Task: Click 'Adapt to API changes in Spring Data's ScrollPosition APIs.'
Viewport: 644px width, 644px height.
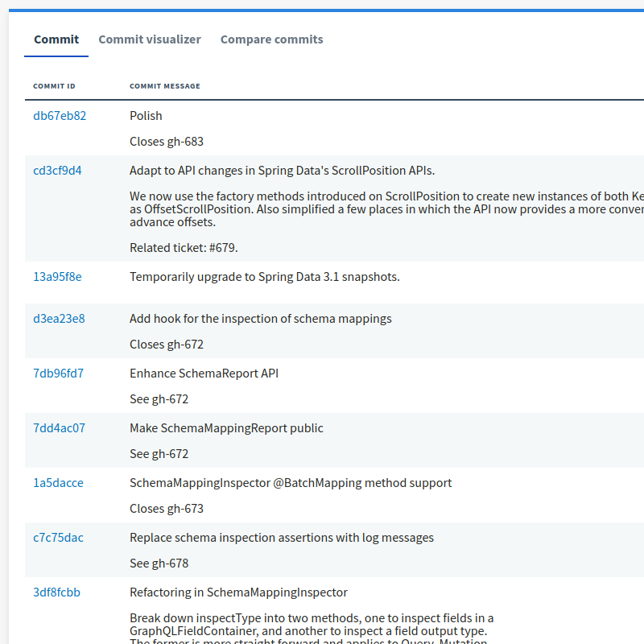Action: click(x=283, y=171)
